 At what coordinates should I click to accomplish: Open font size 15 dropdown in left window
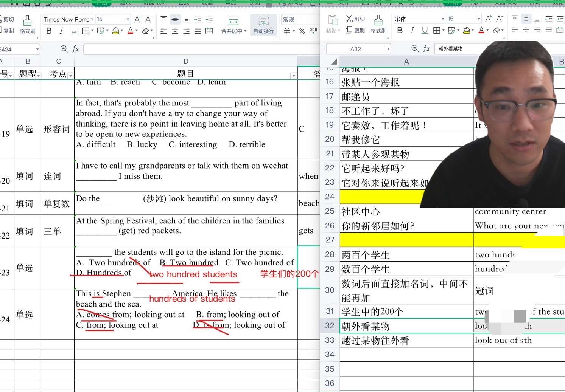(128, 19)
